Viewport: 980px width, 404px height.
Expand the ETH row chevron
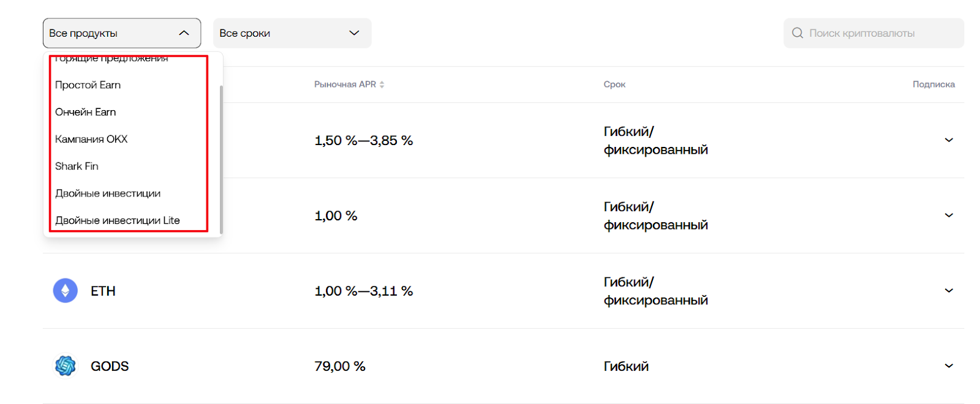[x=949, y=291]
